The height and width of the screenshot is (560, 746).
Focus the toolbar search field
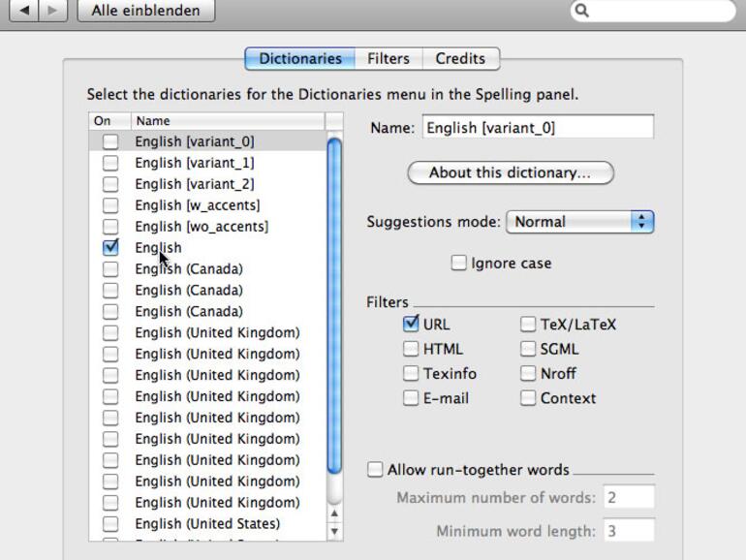point(653,11)
